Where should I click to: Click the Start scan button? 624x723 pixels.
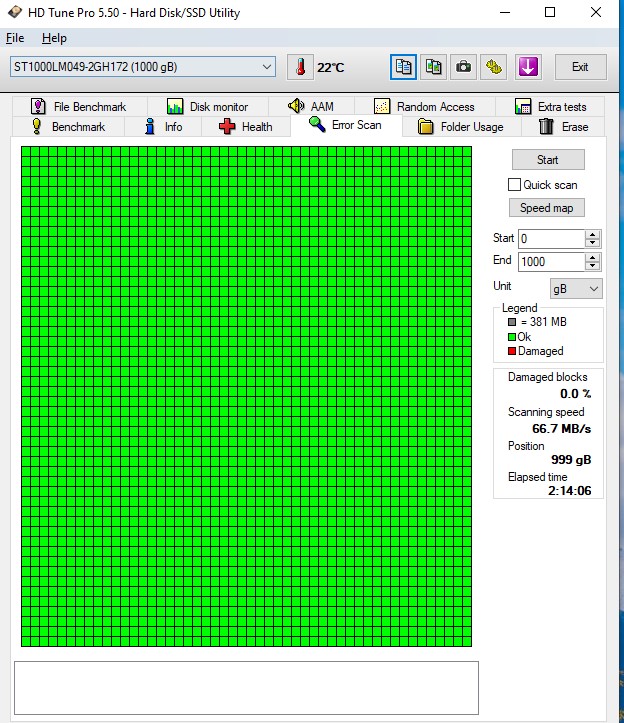[x=548, y=160]
